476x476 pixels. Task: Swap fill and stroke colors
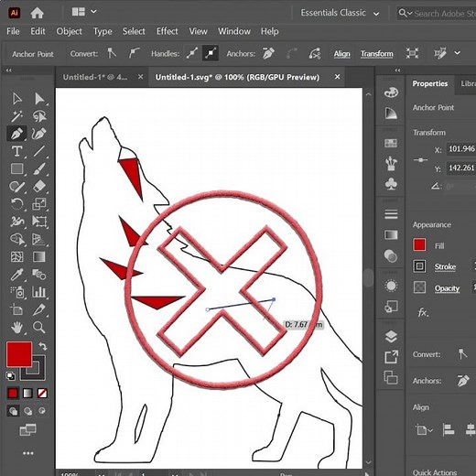coord(43,346)
